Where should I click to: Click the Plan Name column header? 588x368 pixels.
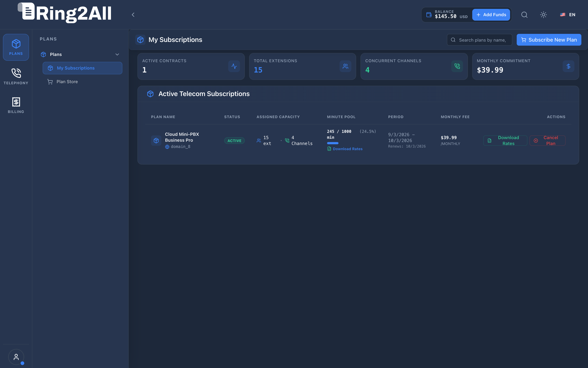click(x=163, y=117)
